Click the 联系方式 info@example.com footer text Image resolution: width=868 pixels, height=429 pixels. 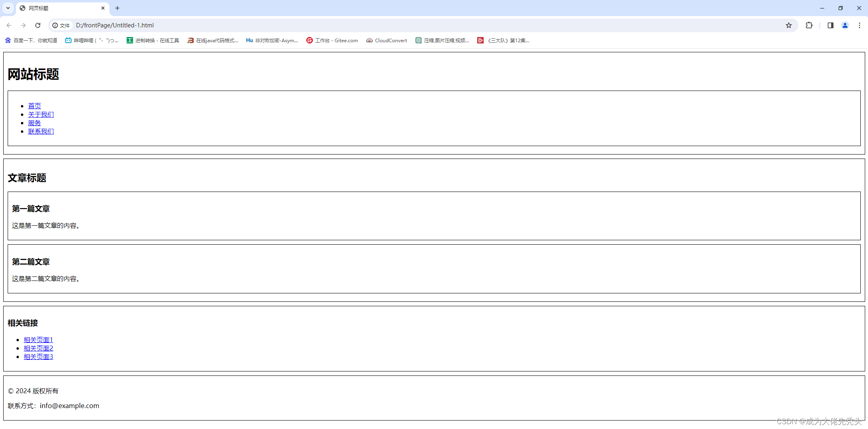coord(53,406)
